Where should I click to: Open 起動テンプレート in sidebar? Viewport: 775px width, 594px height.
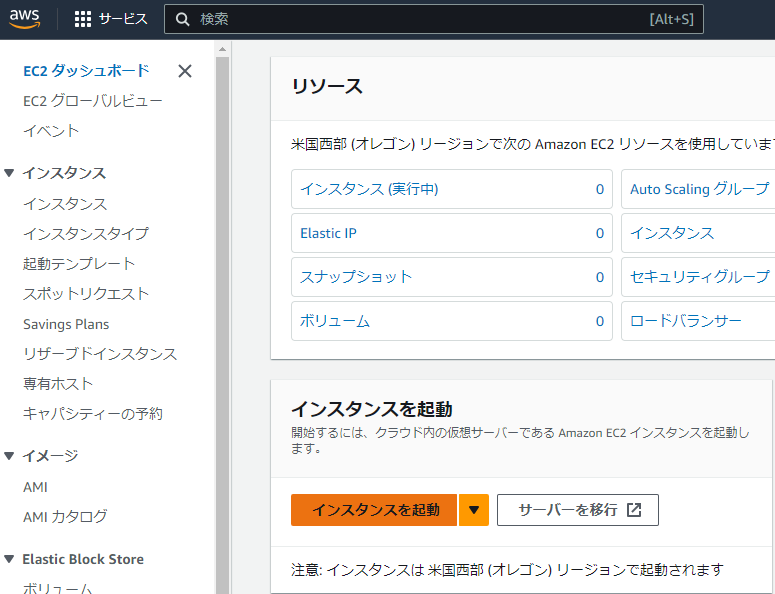[x=79, y=263]
